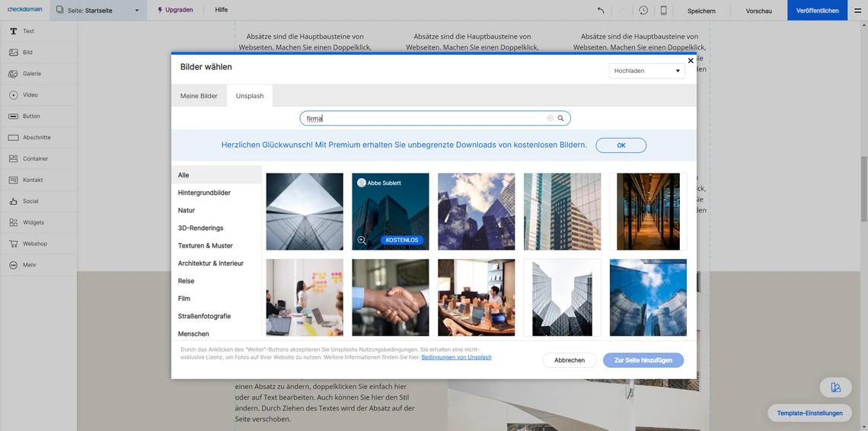Screen dimensions: 868x431
Task: Open the version history clock icon
Action: tap(643, 11)
